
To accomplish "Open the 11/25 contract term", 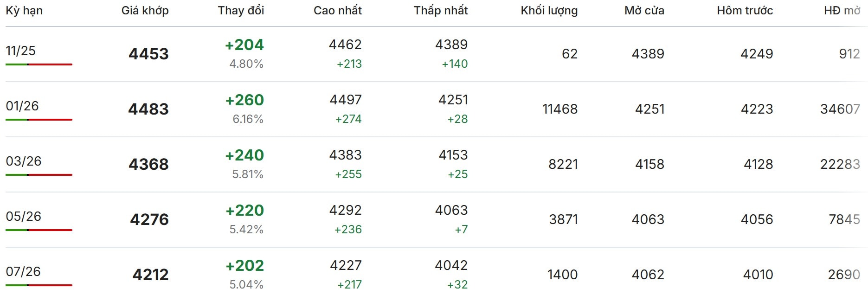I will (21, 51).
